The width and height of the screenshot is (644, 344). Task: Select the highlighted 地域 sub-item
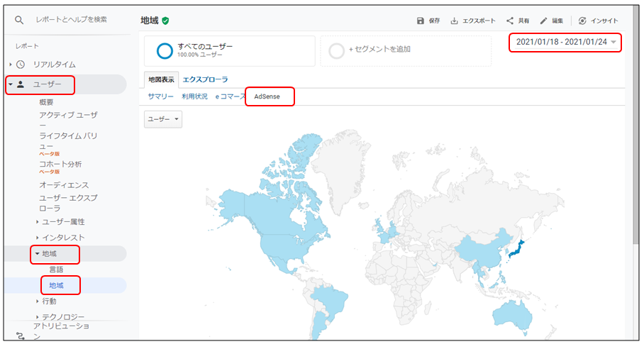pos(56,285)
